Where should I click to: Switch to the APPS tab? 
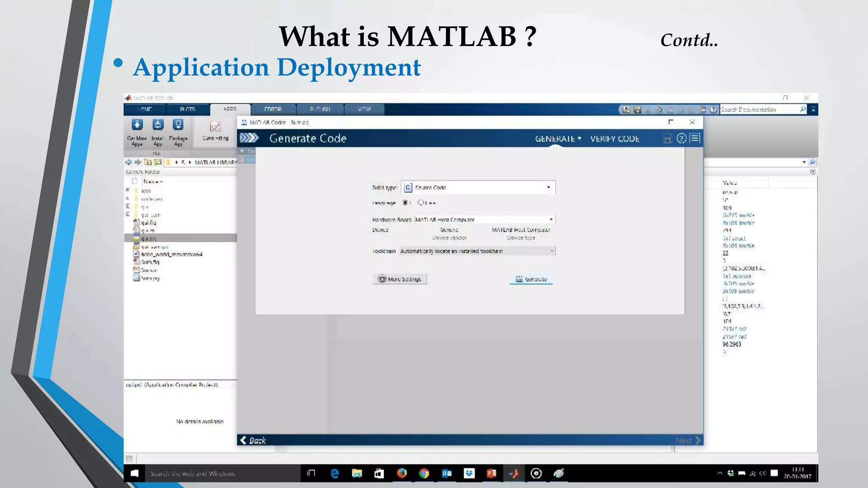230,109
